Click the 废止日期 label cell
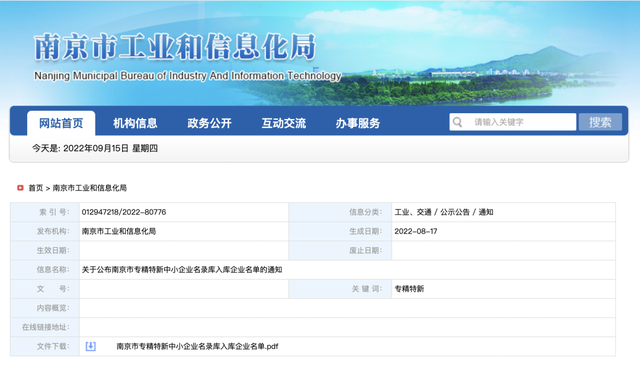640x365 pixels. click(x=340, y=250)
